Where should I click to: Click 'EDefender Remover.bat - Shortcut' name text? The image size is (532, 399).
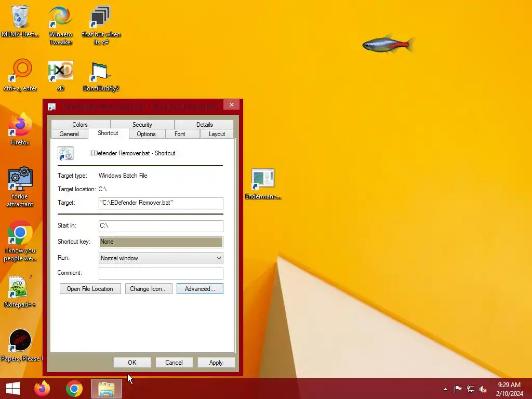[x=132, y=153]
